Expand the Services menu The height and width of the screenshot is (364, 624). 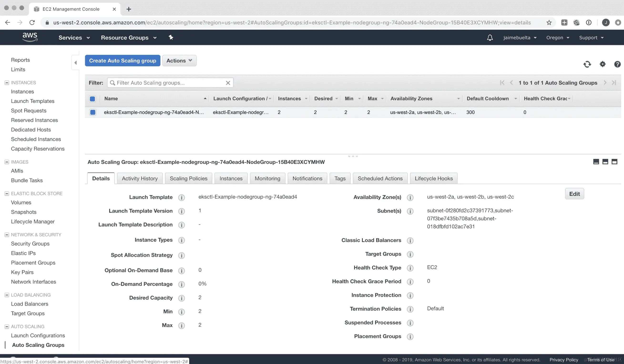point(74,38)
